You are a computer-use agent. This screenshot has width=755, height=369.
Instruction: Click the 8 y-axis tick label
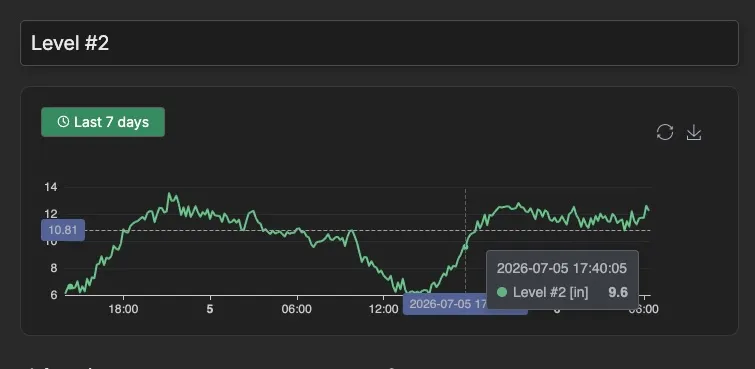click(x=54, y=268)
